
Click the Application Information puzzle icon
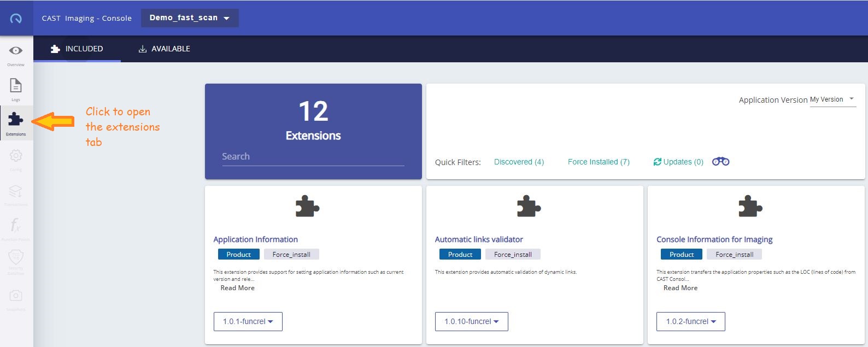[x=307, y=207]
